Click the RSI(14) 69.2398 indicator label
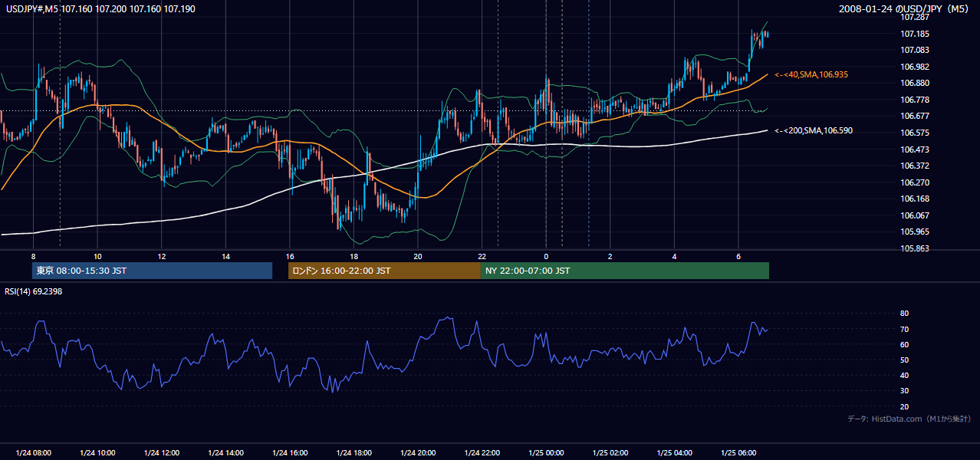The image size is (980, 460). click(x=33, y=291)
